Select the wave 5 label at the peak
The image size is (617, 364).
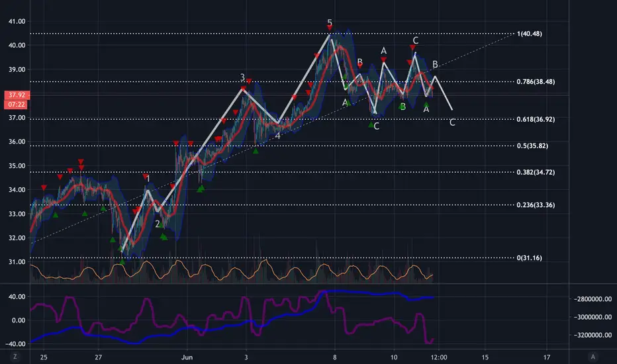click(x=330, y=23)
